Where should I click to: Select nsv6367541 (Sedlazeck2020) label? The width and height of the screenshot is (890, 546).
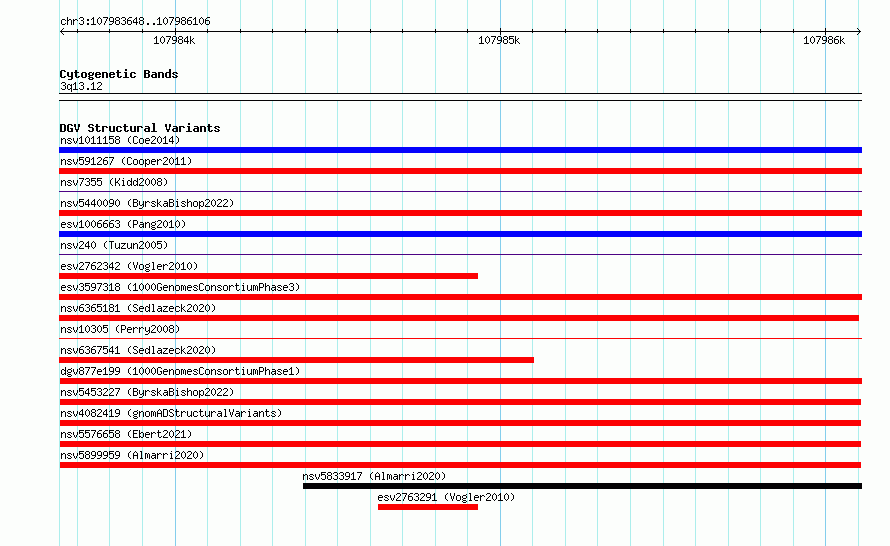(138, 350)
